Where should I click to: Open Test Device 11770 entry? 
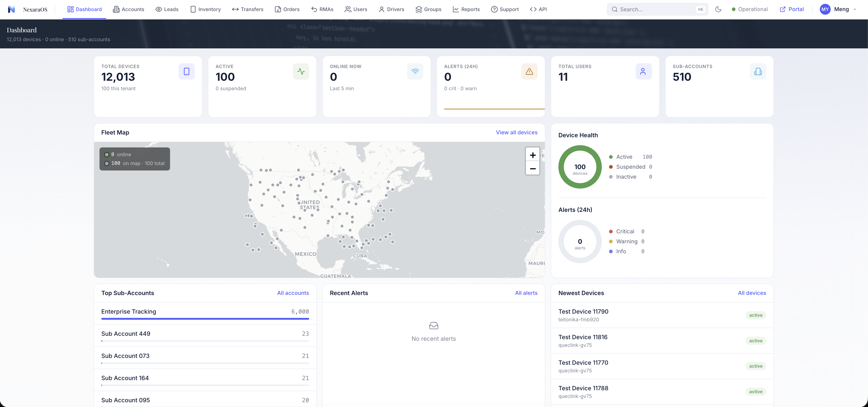(662, 366)
